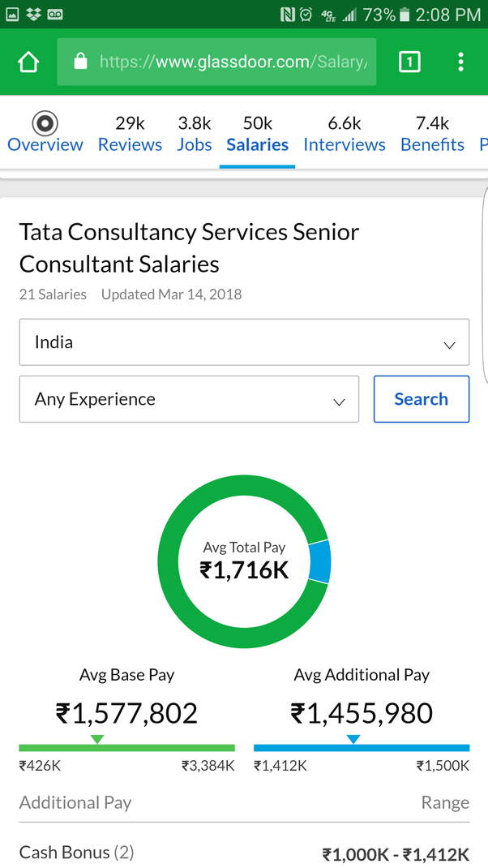Tap the Cash Bonus row
Screen dimensions: 488x868
[x=244, y=853]
